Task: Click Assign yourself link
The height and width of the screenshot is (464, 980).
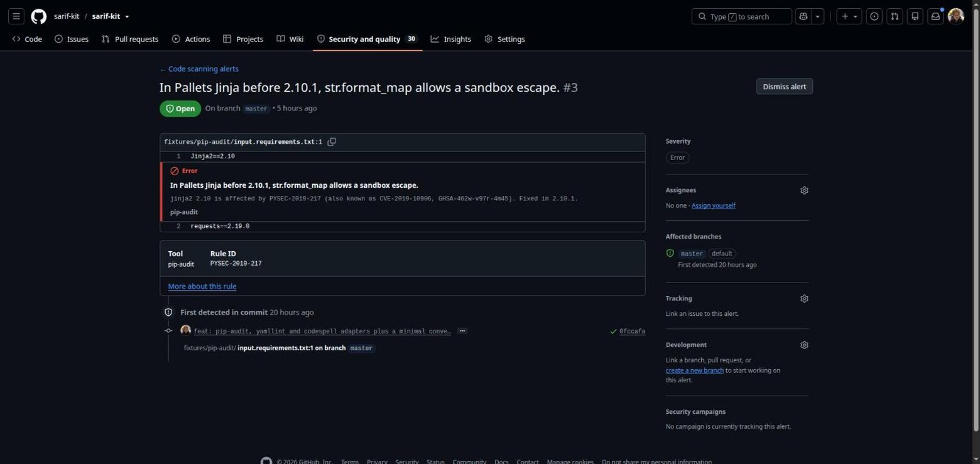Action: (x=714, y=205)
